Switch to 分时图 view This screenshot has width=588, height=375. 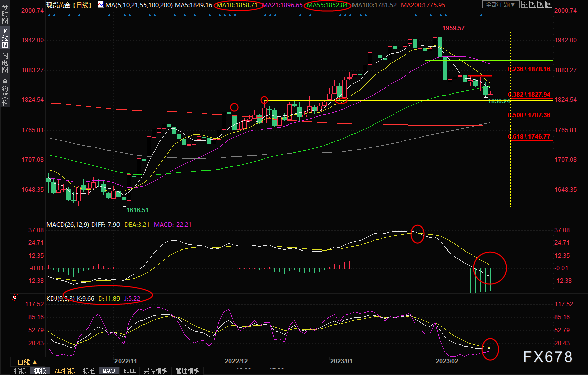click(5, 14)
